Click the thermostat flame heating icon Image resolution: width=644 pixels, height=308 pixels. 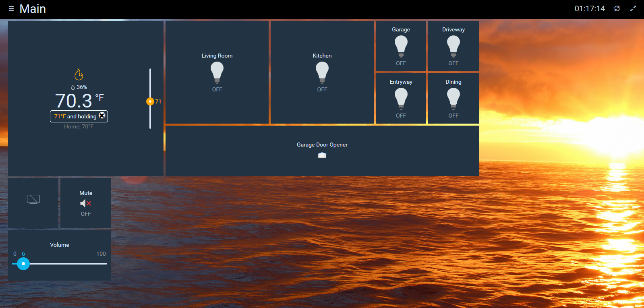(x=79, y=74)
